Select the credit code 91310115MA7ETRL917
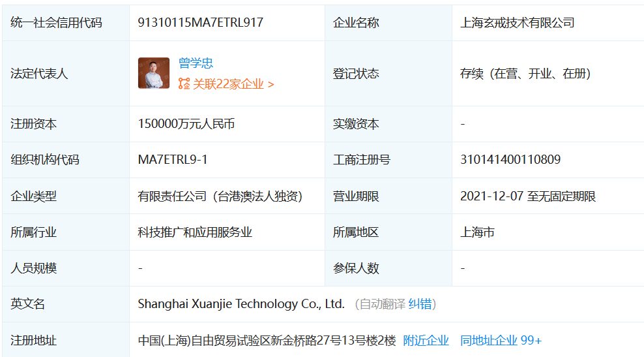 200,23
